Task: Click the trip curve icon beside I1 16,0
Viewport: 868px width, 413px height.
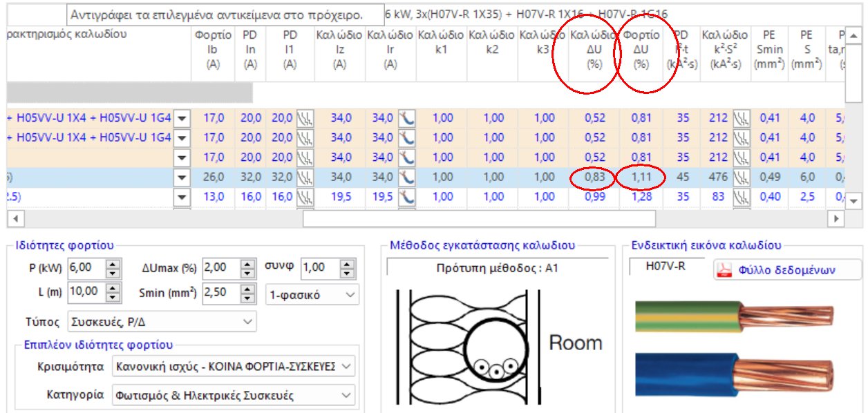Action: pyautogui.click(x=304, y=197)
